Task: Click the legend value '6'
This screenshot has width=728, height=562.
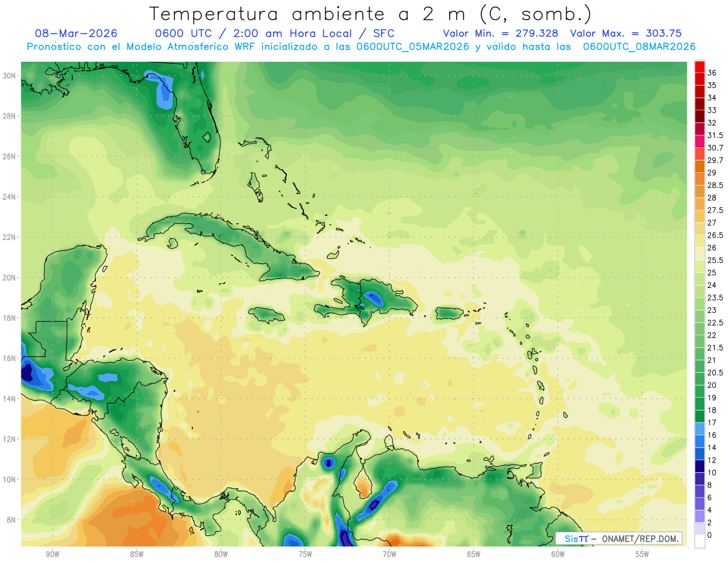Action: point(710,498)
